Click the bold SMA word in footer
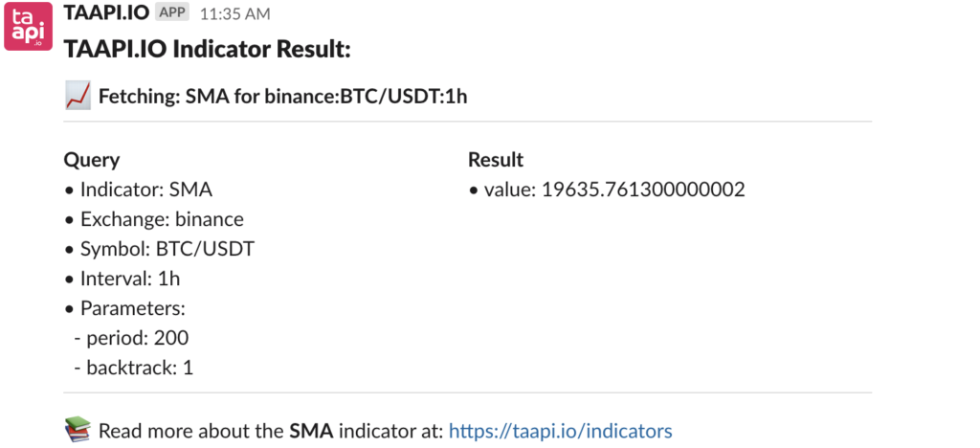This screenshot has width=980, height=448. [311, 431]
